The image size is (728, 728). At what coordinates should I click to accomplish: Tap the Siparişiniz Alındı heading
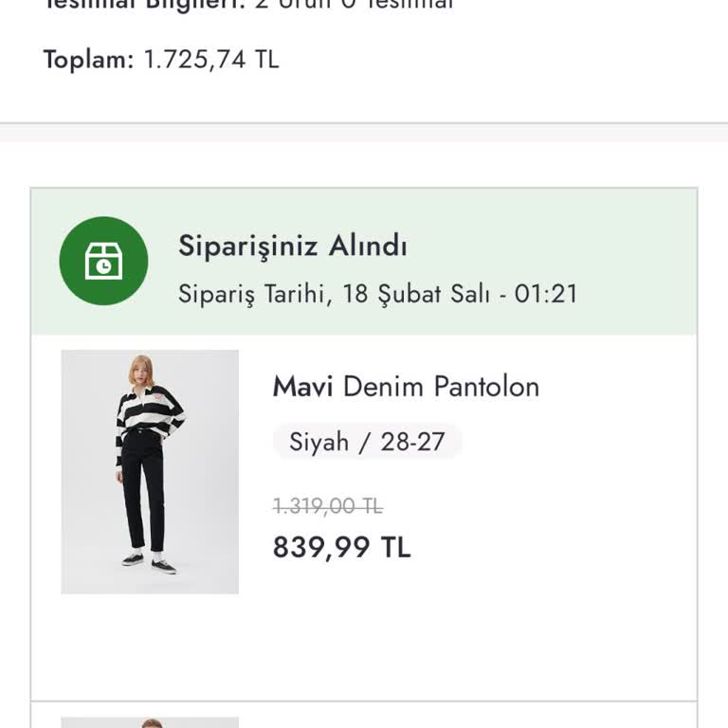292,246
